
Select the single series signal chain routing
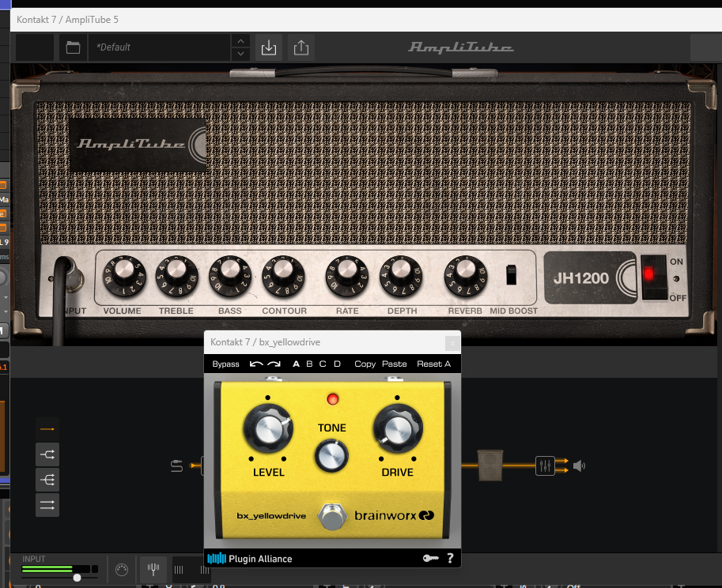click(47, 429)
